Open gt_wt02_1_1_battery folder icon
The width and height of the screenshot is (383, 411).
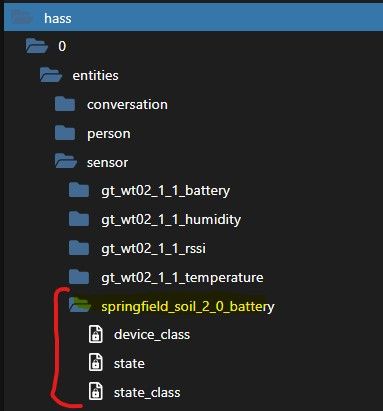coord(79,190)
